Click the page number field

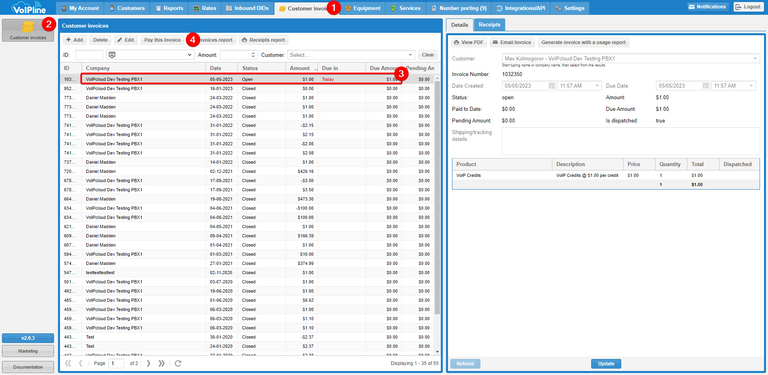pos(117,363)
